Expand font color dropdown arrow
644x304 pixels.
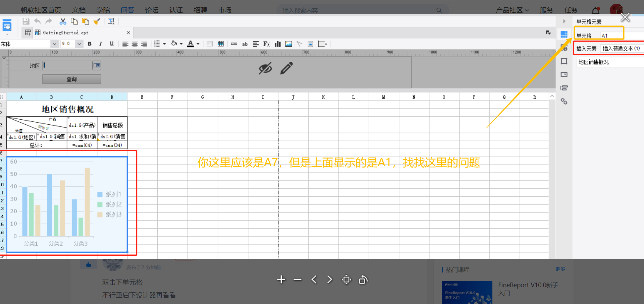pyautogui.click(x=198, y=44)
